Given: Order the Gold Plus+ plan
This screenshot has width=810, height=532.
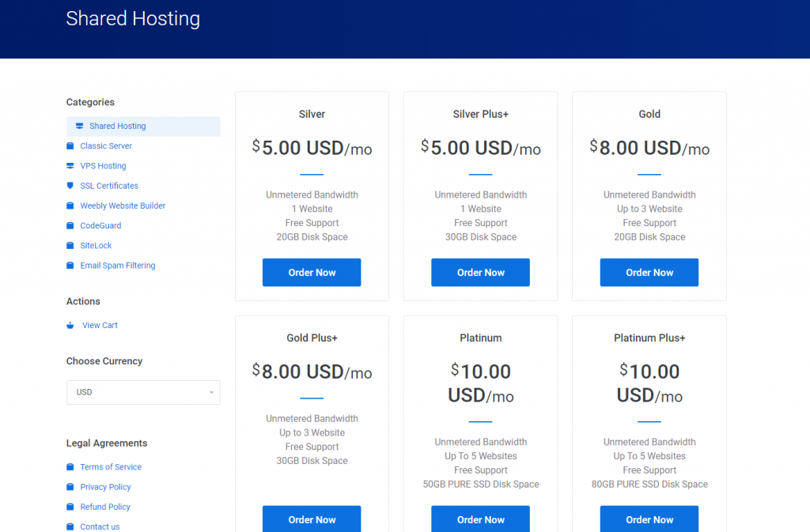Looking at the screenshot, I should pyautogui.click(x=312, y=519).
